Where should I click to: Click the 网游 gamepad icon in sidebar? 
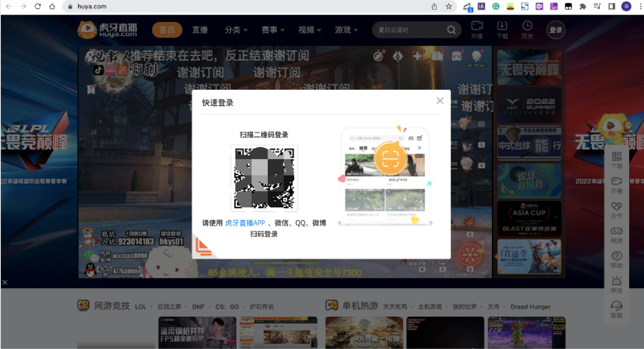616,231
